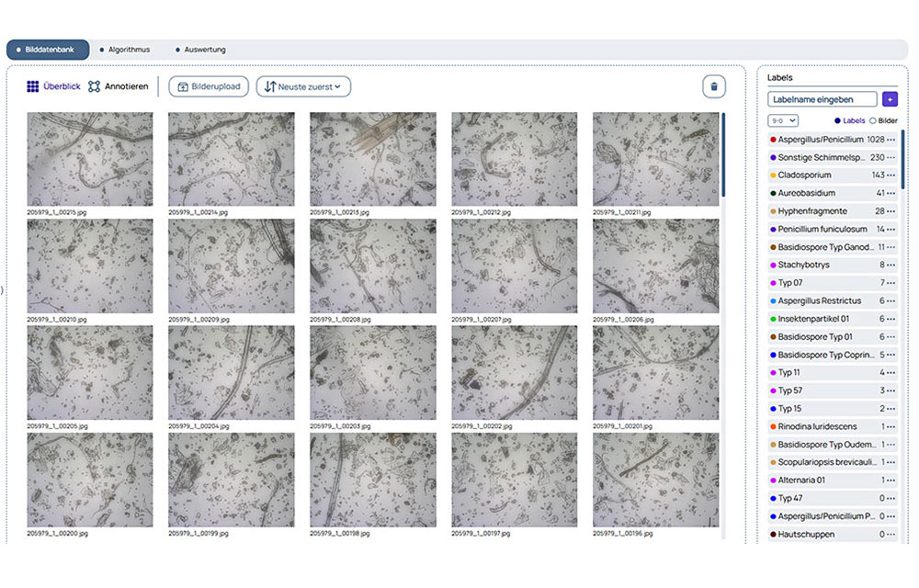919x588 pixels.
Task: Open three-dot menu for Hyphenfragmente label
Action: (x=891, y=211)
